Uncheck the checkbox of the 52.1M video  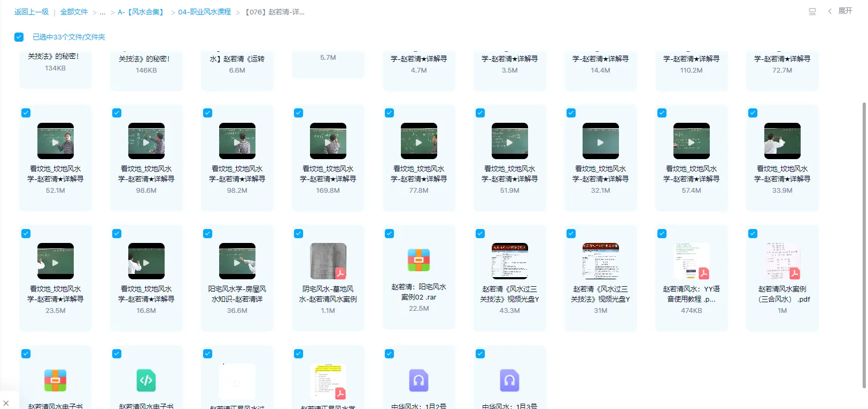(26, 113)
